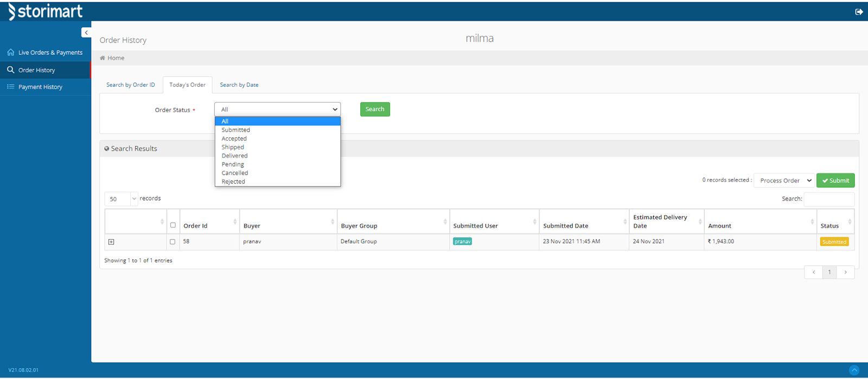The width and height of the screenshot is (868, 379).
Task: Sort the table by Buyer Group
Action: (x=393, y=222)
